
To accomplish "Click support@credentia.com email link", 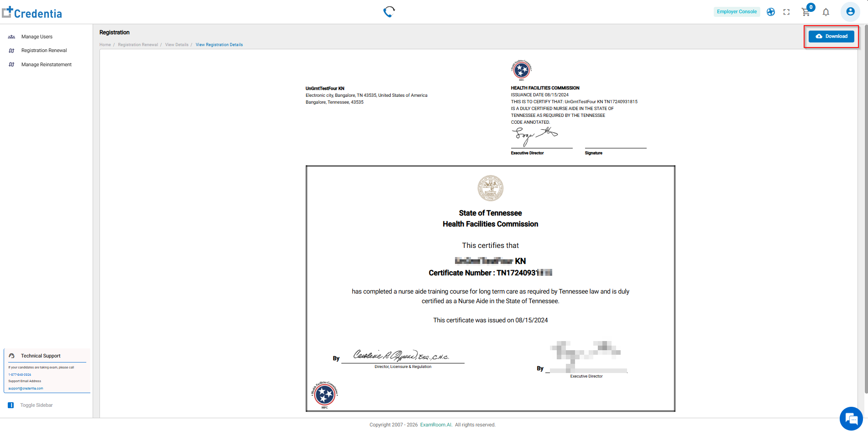I will tap(26, 388).
